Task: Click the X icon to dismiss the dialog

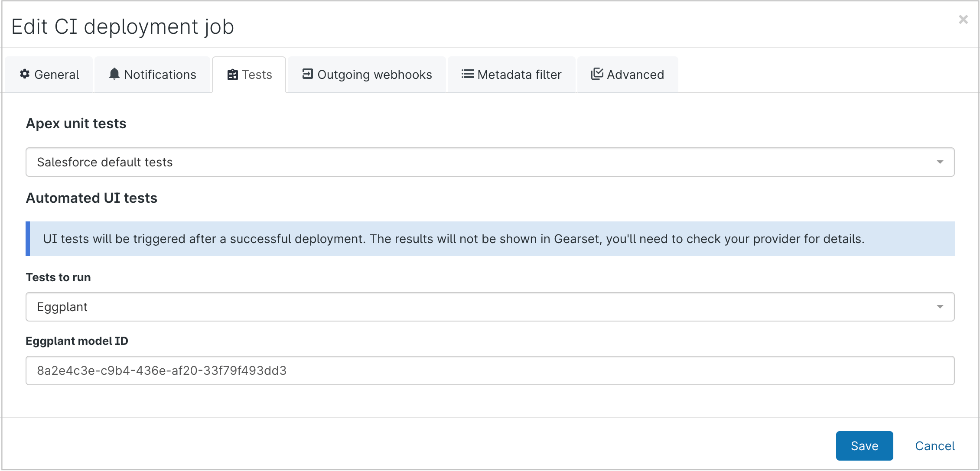Action: (x=963, y=19)
